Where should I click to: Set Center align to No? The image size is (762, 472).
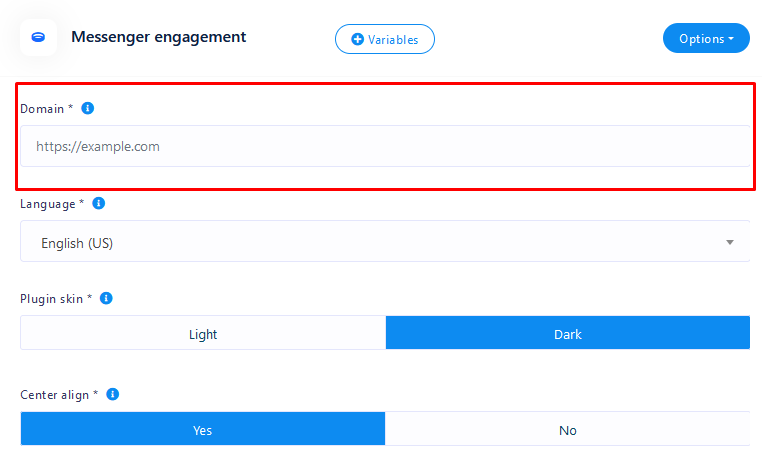point(567,430)
